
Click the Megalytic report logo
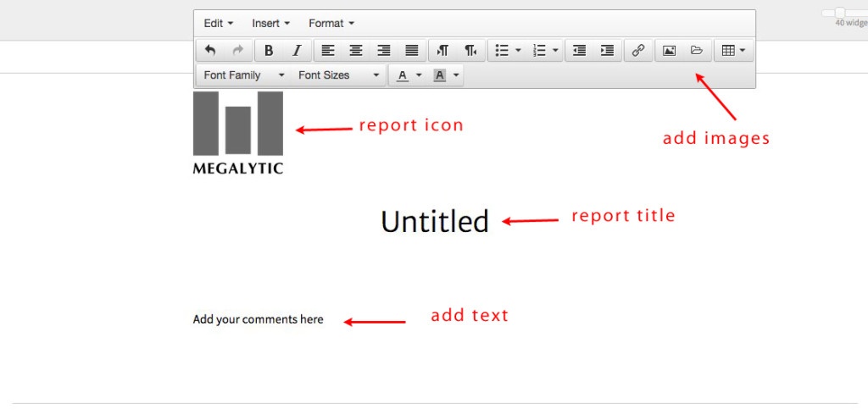coord(238,133)
